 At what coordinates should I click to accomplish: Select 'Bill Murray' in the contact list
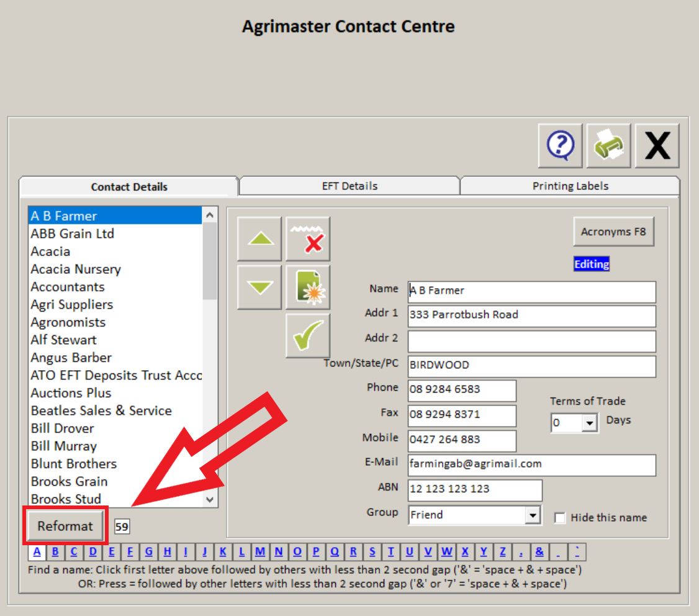(115, 446)
